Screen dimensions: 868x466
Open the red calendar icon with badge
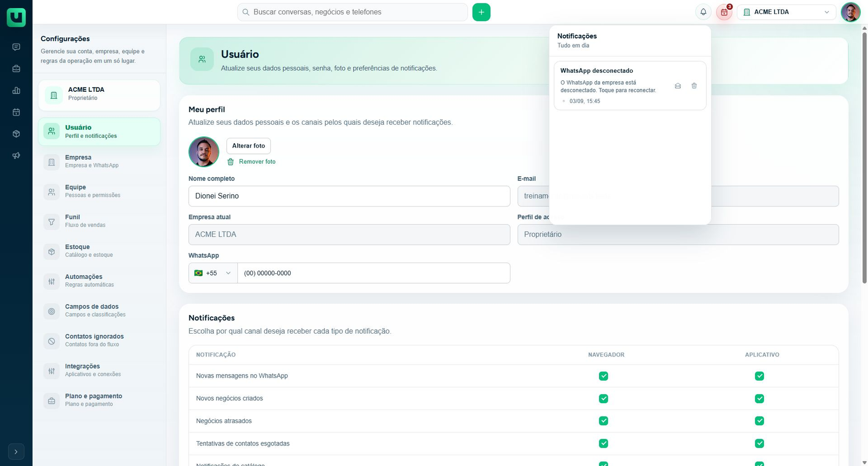pyautogui.click(x=724, y=12)
